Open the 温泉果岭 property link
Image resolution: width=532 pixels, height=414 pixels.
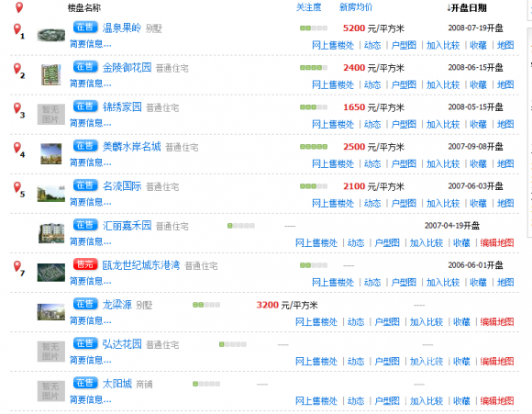coord(122,28)
